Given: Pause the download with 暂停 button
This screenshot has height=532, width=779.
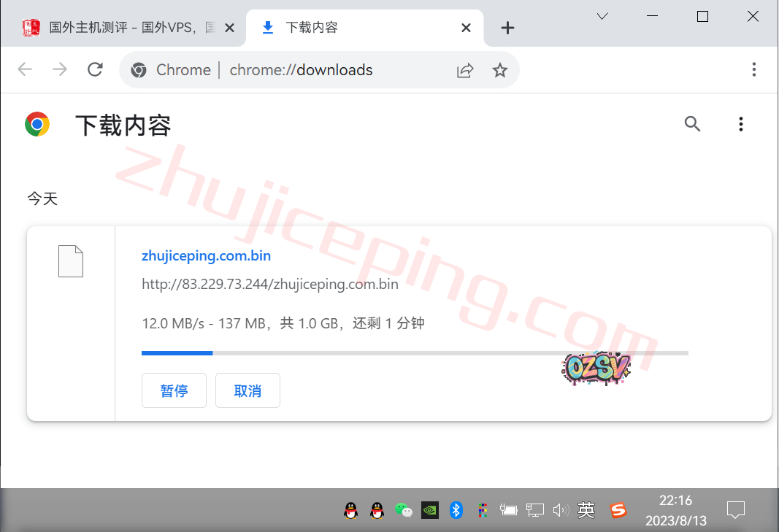Looking at the screenshot, I should (174, 390).
